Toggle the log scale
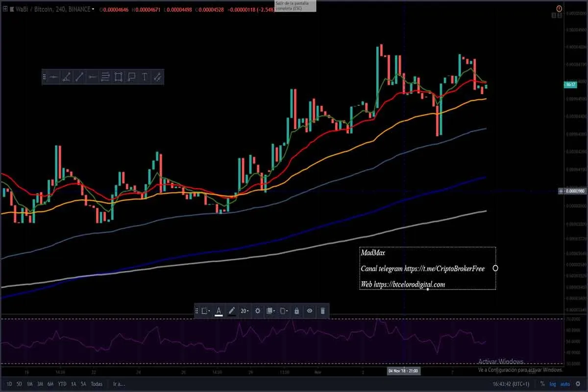 tap(553, 384)
